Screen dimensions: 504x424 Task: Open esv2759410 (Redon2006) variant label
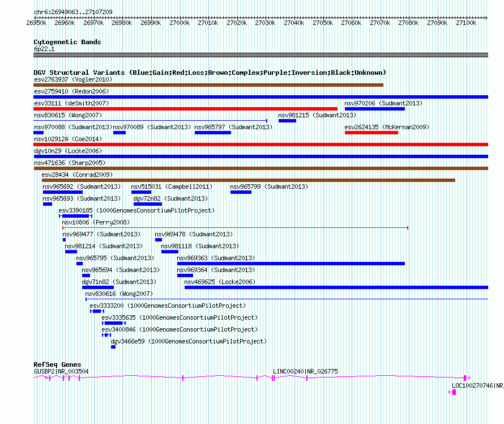coord(71,91)
